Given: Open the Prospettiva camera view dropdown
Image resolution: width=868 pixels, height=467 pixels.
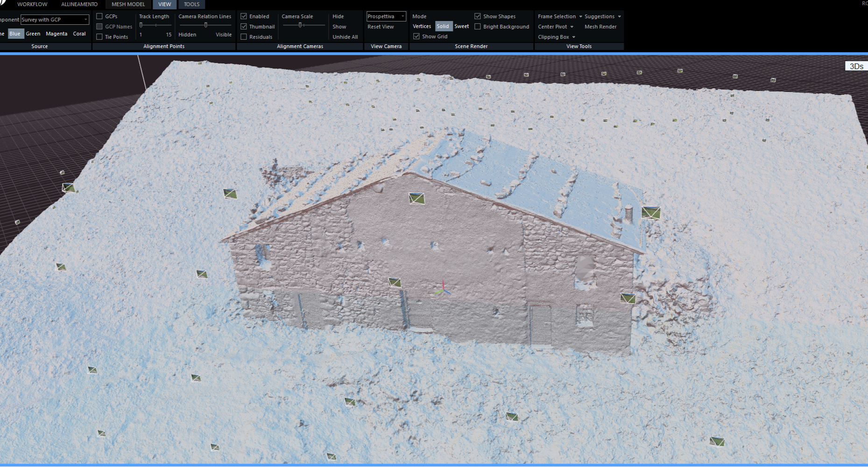Looking at the screenshot, I should point(386,16).
